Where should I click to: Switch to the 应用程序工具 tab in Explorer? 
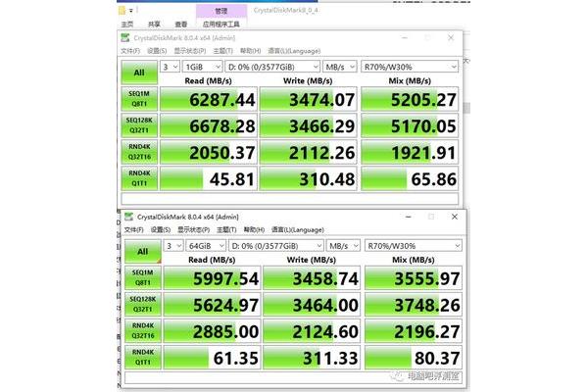click(x=220, y=24)
